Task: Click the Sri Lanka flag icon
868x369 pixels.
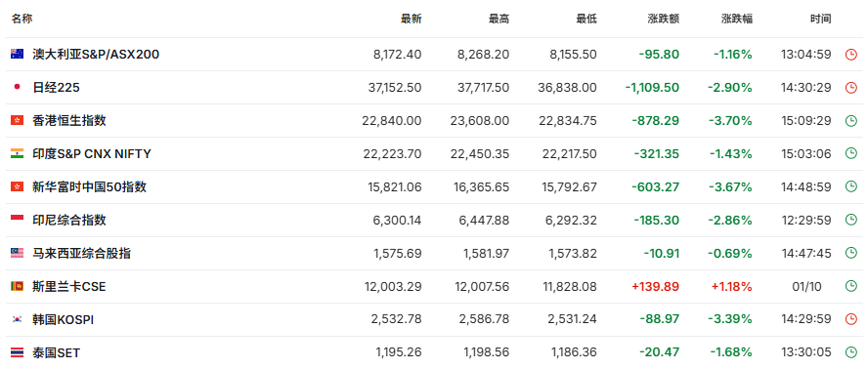Action: tap(17, 287)
